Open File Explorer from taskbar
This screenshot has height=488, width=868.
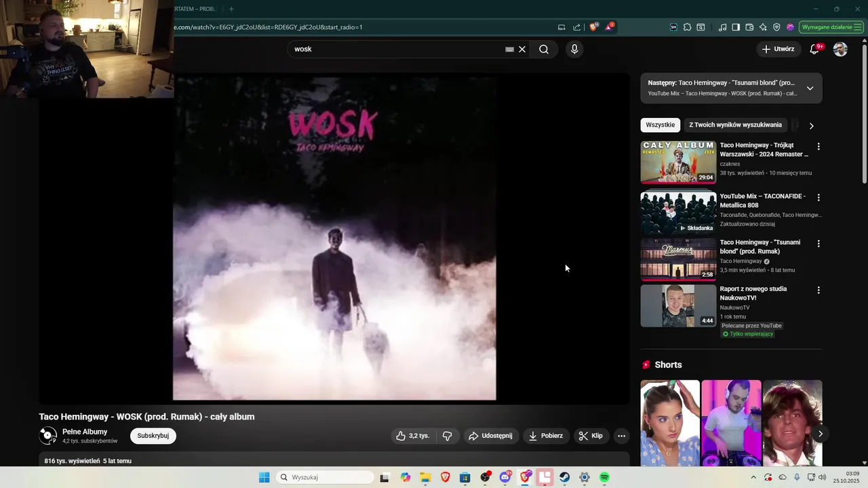(425, 477)
